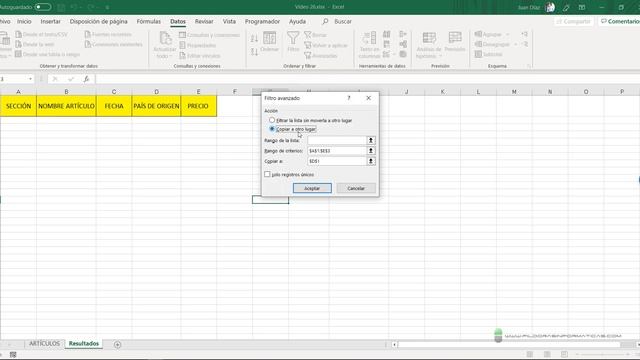The height and width of the screenshot is (360, 640).
Task: Expand the Desagrupar dropdown arrow
Action: [516, 44]
